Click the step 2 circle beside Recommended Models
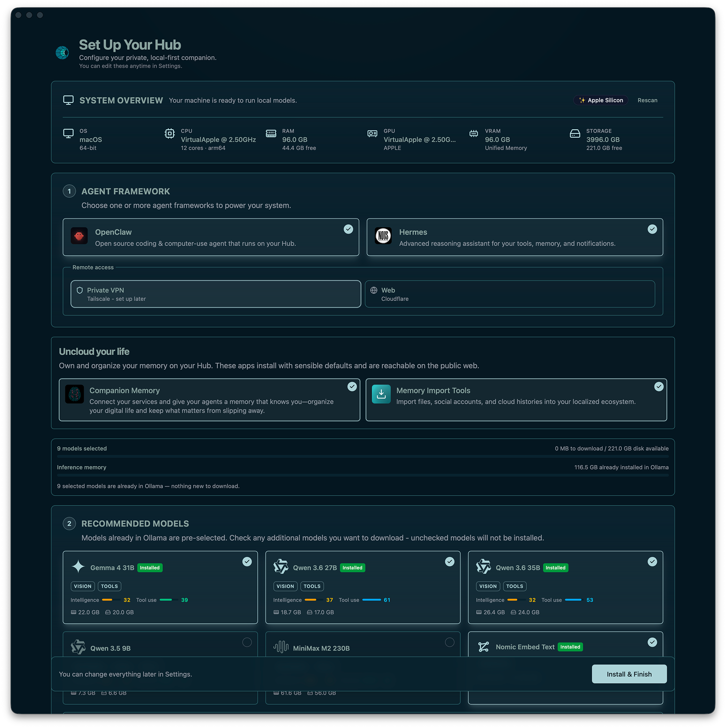This screenshot has width=726, height=728. click(x=69, y=524)
